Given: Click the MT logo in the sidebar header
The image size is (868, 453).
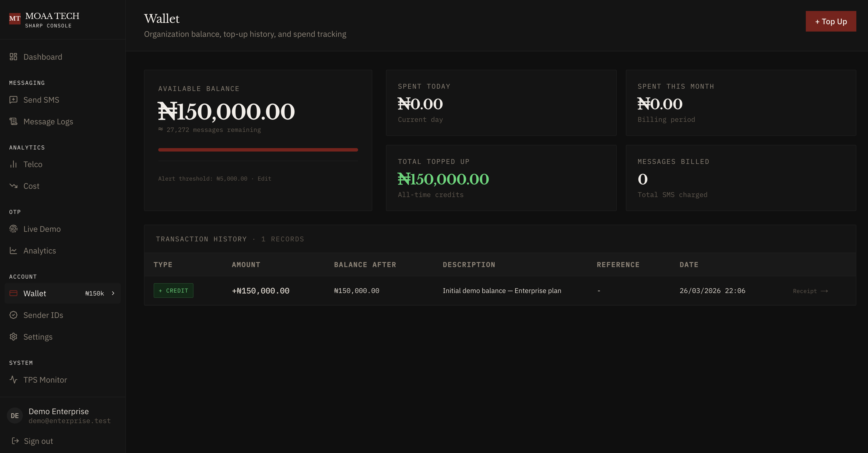Looking at the screenshot, I should pos(14,19).
